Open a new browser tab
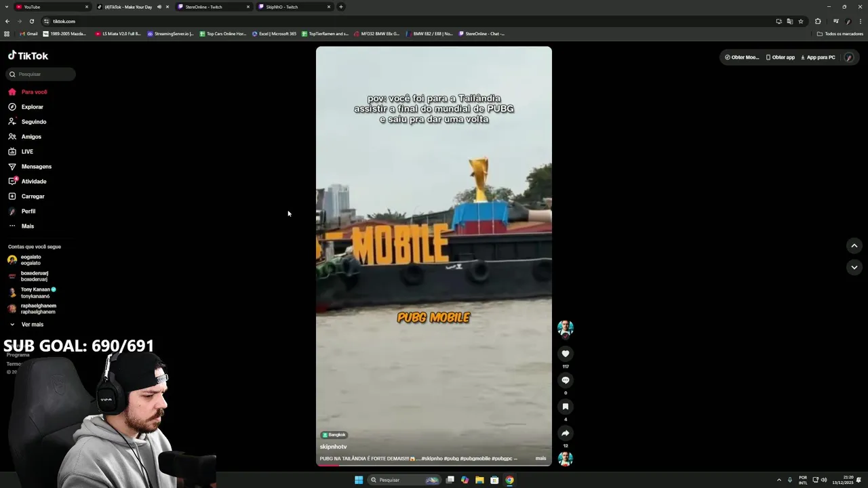 click(340, 7)
